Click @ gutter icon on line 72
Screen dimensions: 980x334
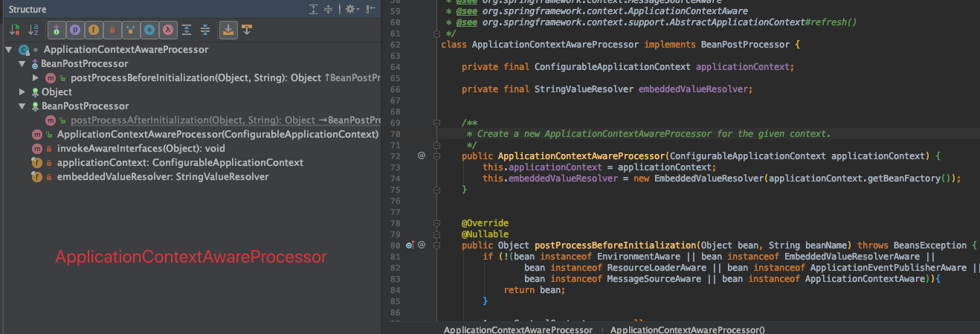tap(421, 156)
